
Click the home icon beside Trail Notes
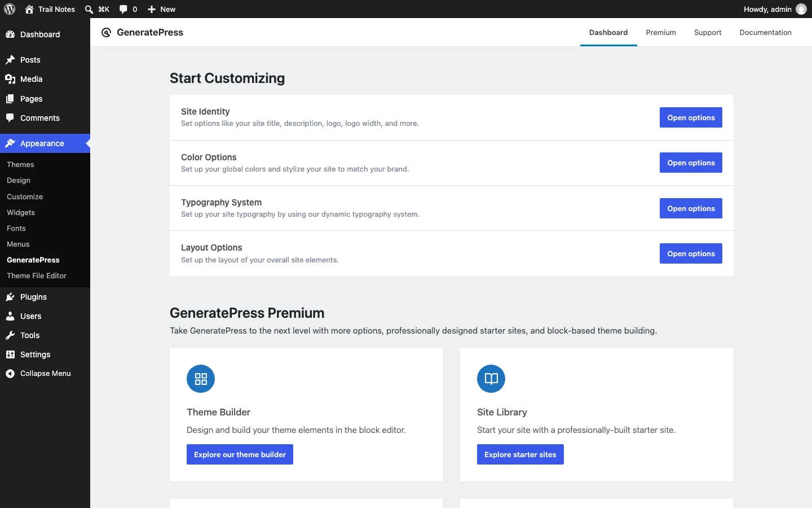[x=29, y=9]
